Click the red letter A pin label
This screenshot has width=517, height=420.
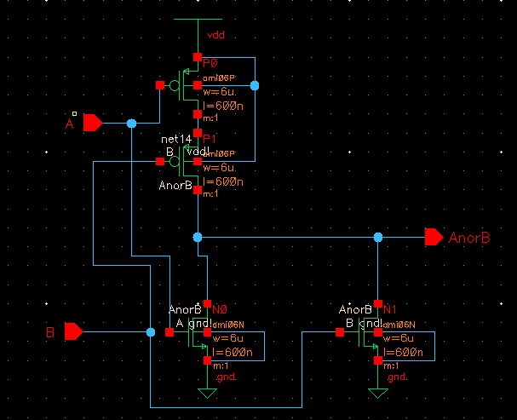coord(69,124)
